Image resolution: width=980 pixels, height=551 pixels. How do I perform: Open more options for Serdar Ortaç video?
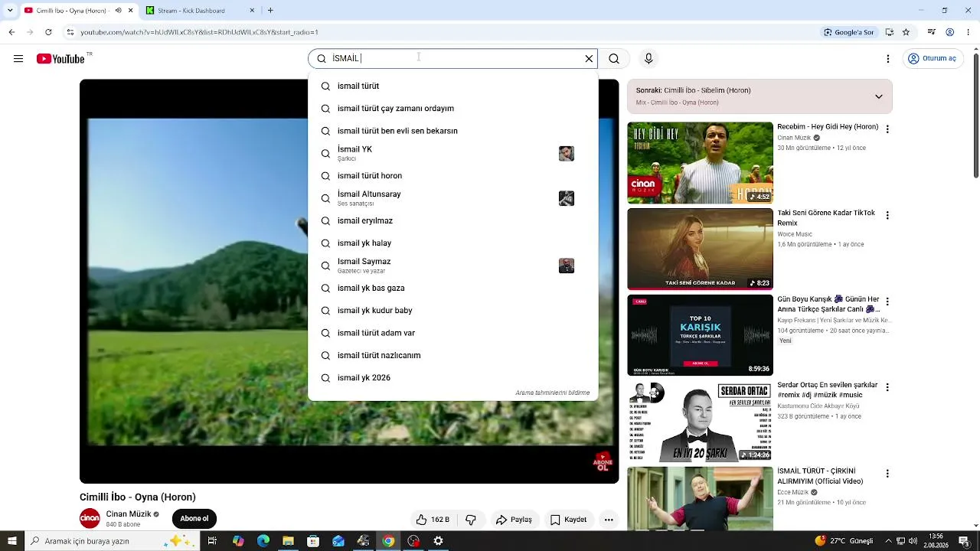click(x=887, y=388)
